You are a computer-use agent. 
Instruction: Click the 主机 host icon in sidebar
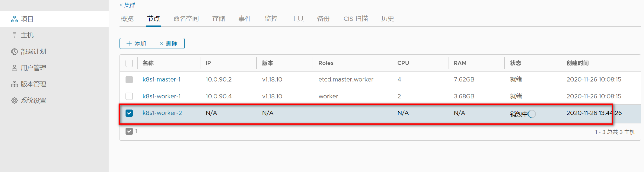pos(14,35)
